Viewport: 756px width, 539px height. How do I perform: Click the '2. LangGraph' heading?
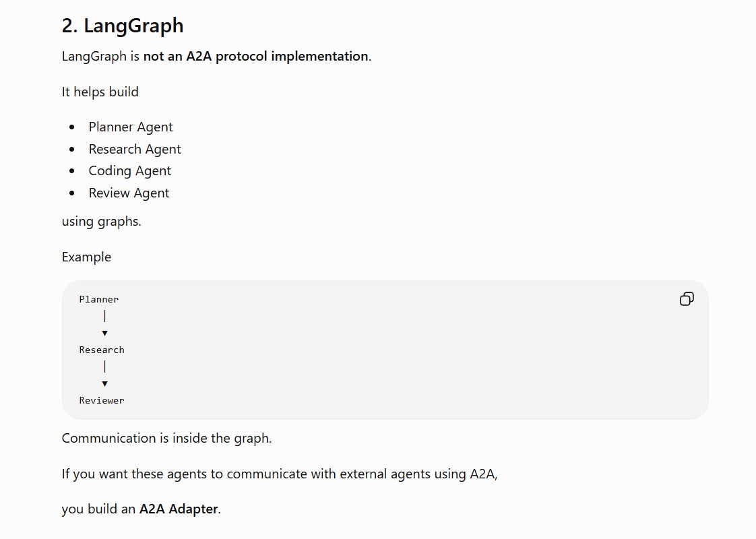click(123, 26)
